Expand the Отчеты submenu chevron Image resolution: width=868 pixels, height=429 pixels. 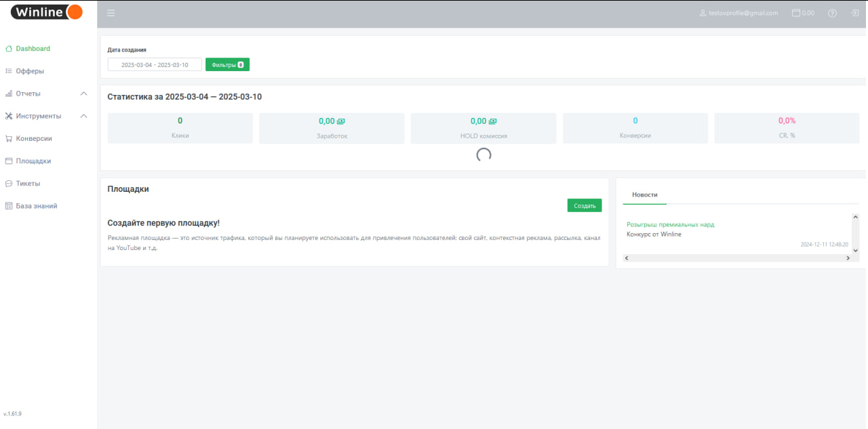pos(83,94)
